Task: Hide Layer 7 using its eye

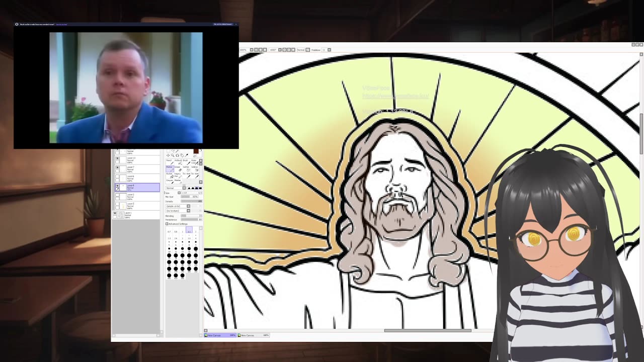Action: (117, 167)
